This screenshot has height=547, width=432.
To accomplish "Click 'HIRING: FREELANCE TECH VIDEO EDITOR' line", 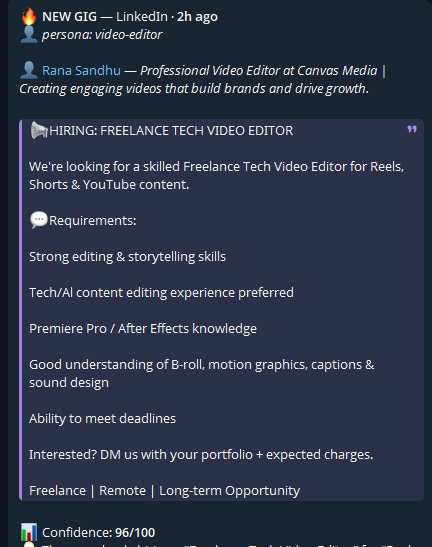I will coord(171,131).
